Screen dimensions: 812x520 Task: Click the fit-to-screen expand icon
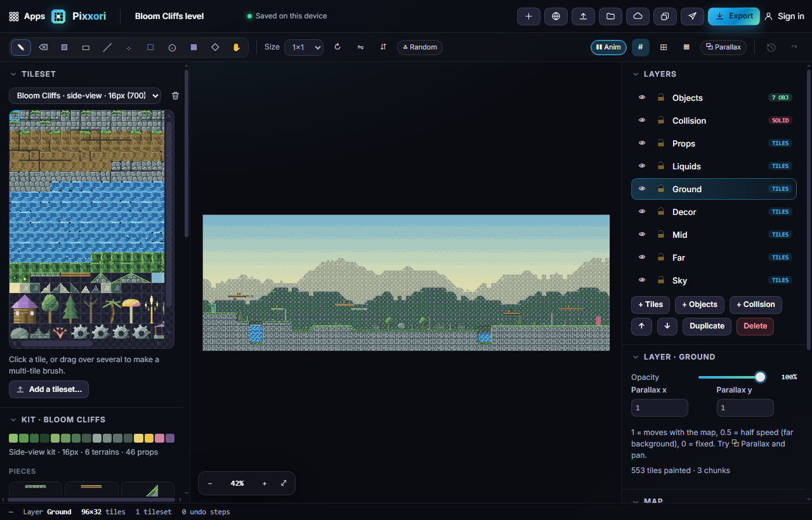tap(284, 483)
